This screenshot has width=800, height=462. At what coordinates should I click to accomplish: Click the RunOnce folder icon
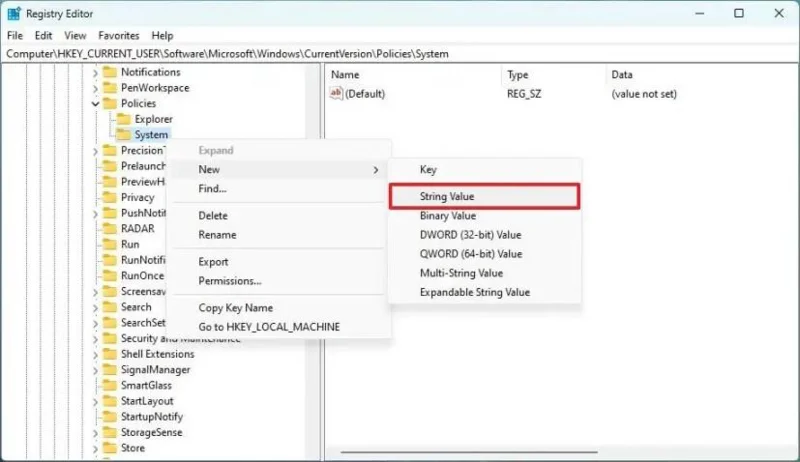pyautogui.click(x=110, y=276)
